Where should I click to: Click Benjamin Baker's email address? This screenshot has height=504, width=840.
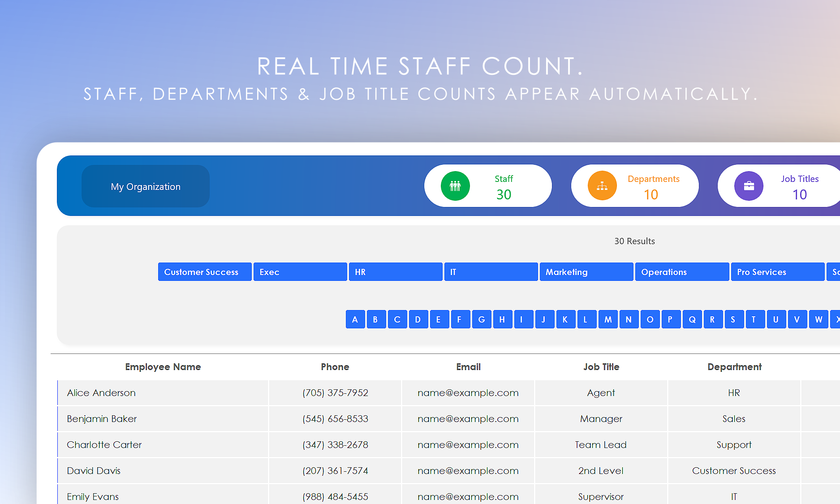(x=468, y=419)
